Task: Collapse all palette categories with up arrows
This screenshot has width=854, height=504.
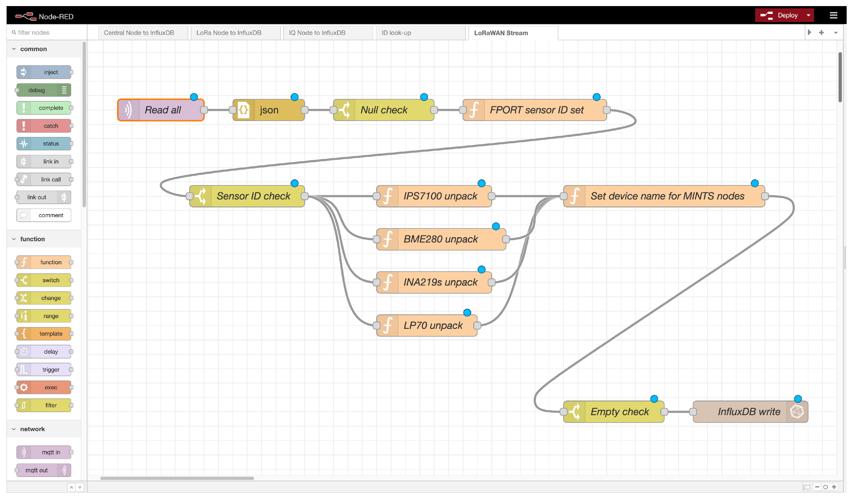Action: (71, 487)
